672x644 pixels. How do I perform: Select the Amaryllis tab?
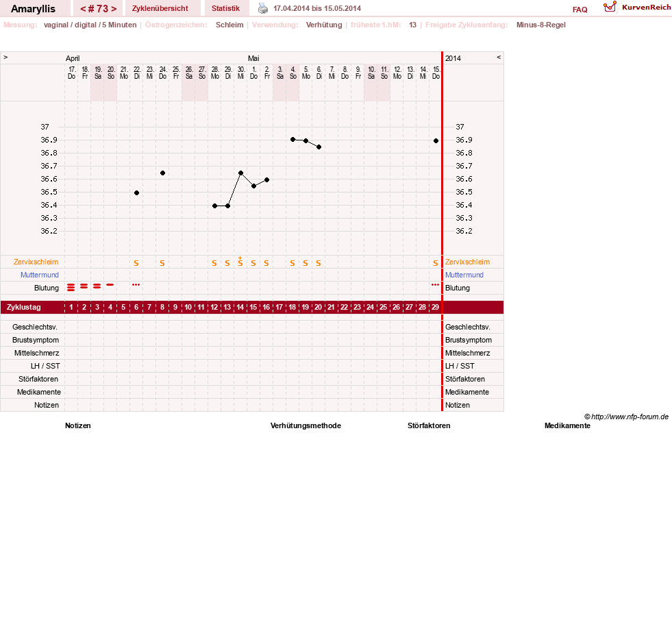click(x=33, y=9)
